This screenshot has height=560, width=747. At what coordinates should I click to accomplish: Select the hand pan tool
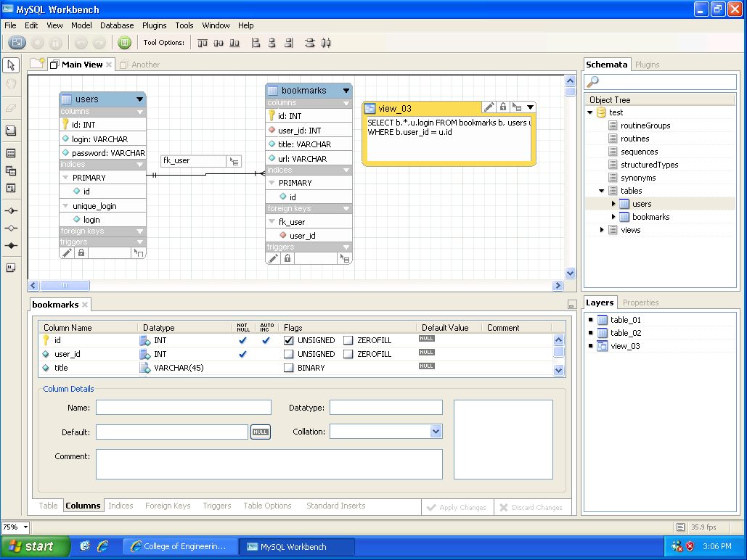(11, 84)
